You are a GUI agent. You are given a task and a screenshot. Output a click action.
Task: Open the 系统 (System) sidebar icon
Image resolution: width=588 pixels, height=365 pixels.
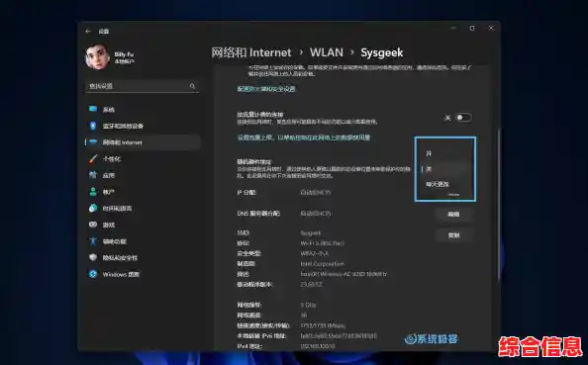[x=93, y=109]
